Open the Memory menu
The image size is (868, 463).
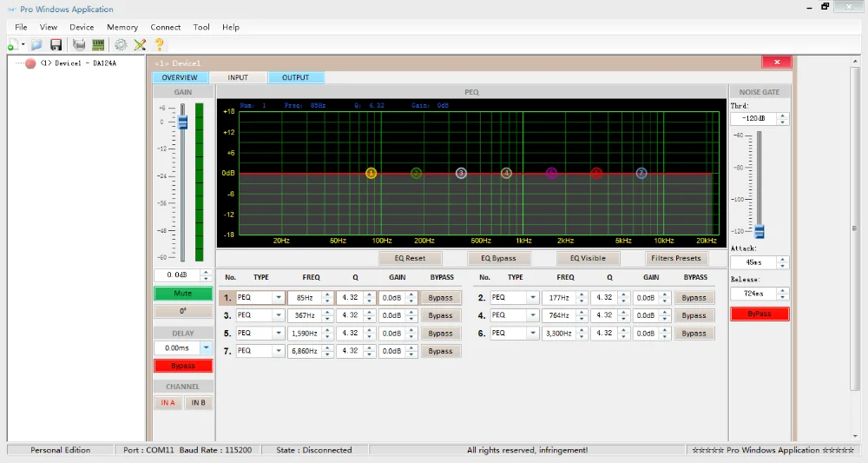coord(122,27)
